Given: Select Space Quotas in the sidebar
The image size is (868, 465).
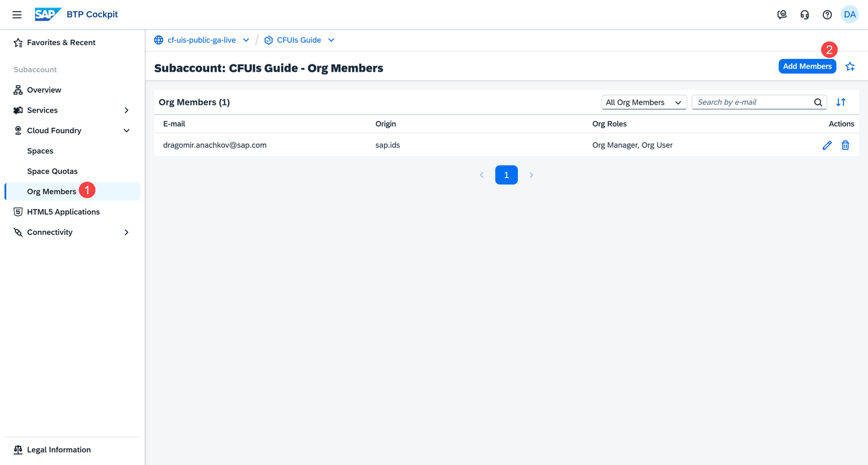Looking at the screenshot, I should tap(52, 172).
